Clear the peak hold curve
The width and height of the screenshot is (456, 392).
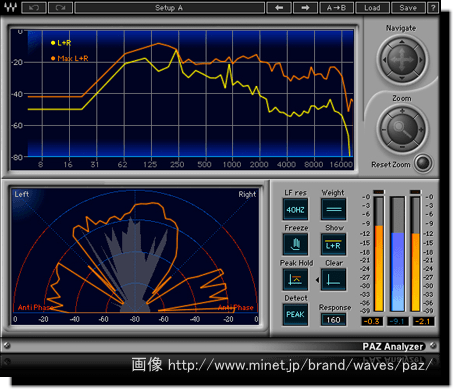tap(333, 280)
